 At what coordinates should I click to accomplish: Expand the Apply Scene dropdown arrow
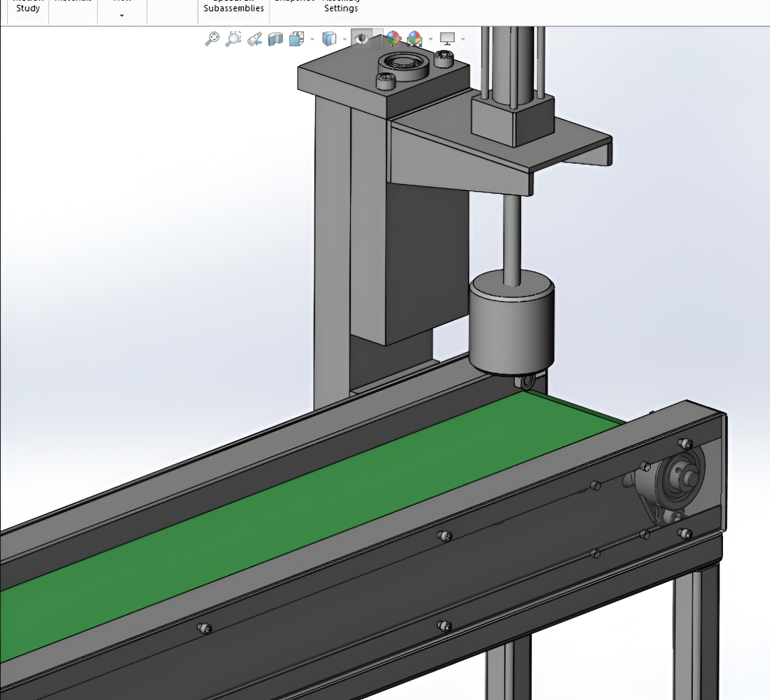point(430,39)
